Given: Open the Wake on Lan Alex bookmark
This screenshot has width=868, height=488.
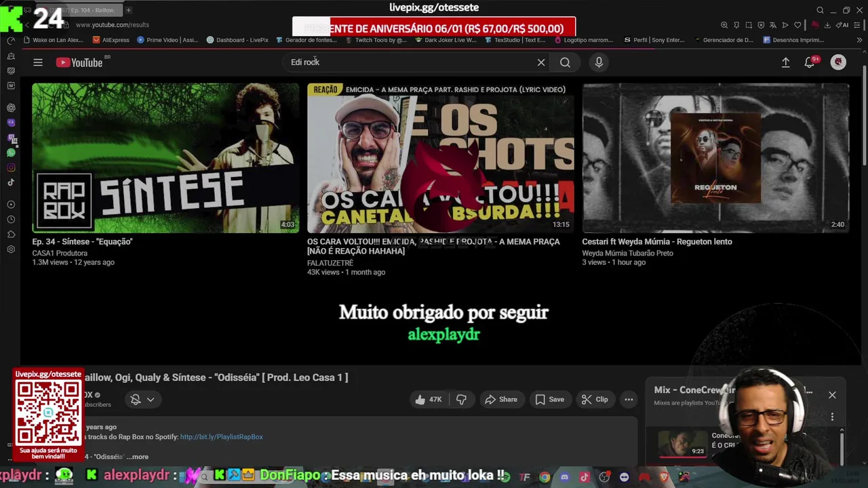Looking at the screenshot, I should point(53,40).
